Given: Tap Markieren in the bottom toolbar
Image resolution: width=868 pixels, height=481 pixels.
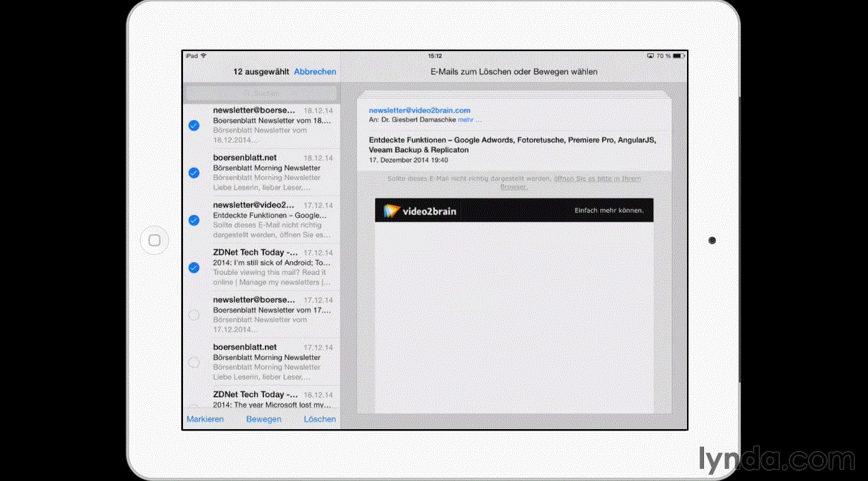Looking at the screenshot, I should click(x=205, y=419).
